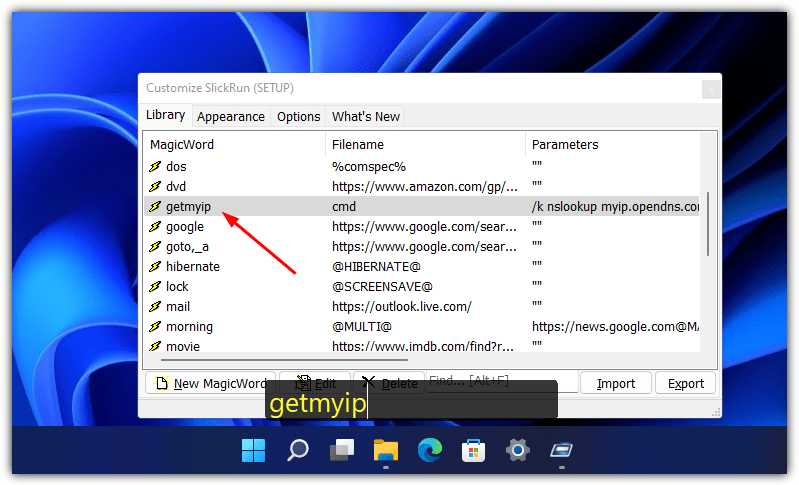Click the @MULTI@ filename cell
Screen dimensions: 799x485
362,327
